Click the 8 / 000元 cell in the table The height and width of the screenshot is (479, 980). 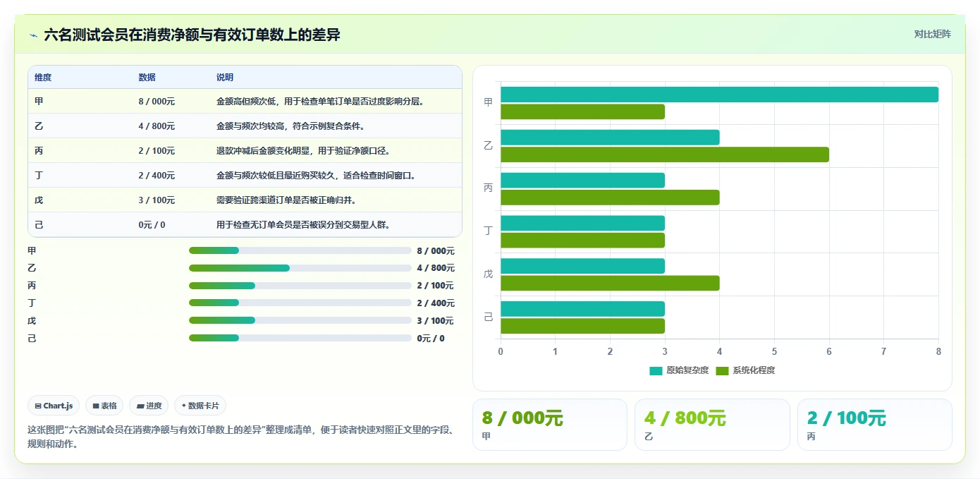pyautogui.click(x=157, y=102)
